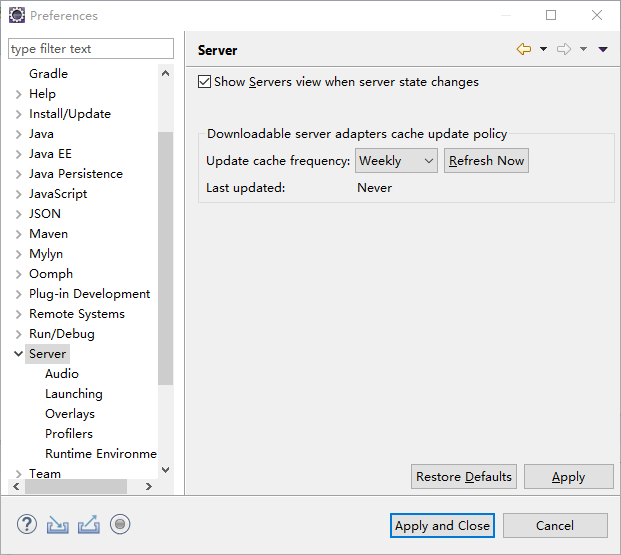Select JavaScript in the tree

58,194
